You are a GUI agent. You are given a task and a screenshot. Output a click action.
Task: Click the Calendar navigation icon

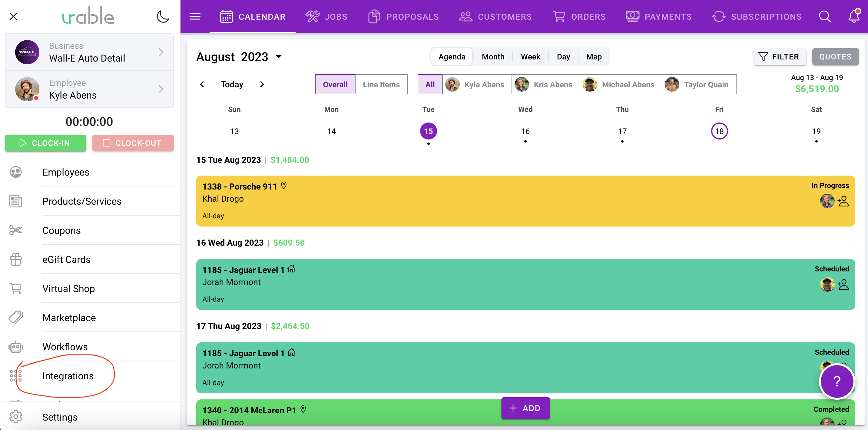click(227, 17)
